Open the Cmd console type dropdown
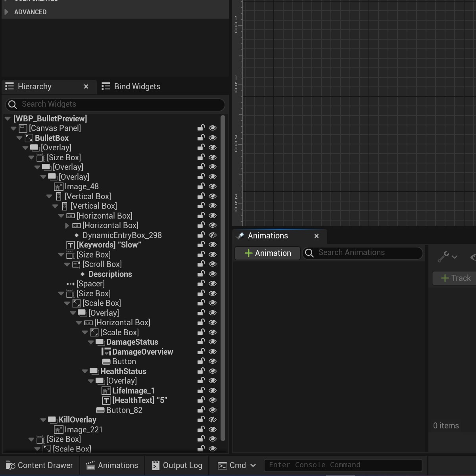 (x=253, y=465)
